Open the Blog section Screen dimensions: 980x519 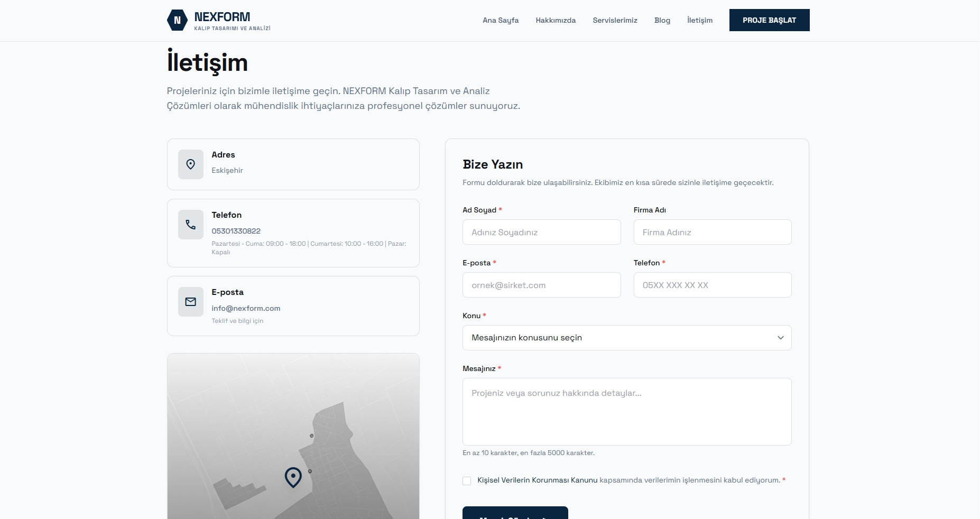coord(662,20)
